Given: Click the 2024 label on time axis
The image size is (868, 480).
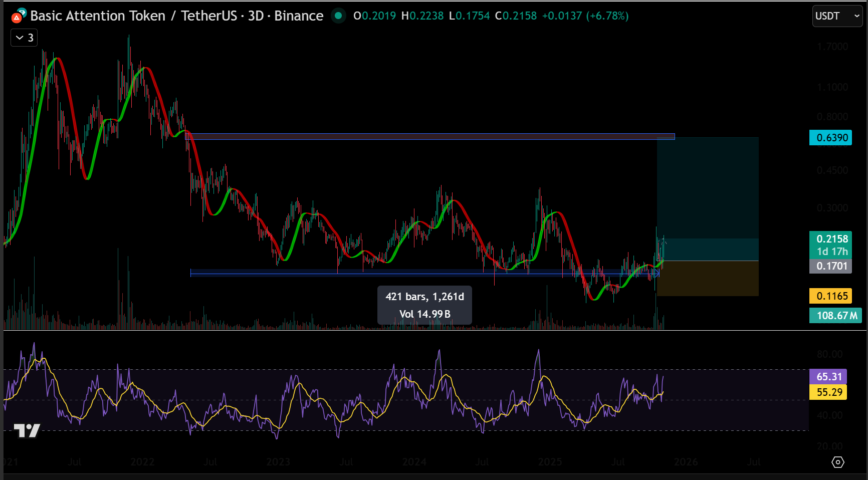Looking at the screenshot, I should click(414, 462).
